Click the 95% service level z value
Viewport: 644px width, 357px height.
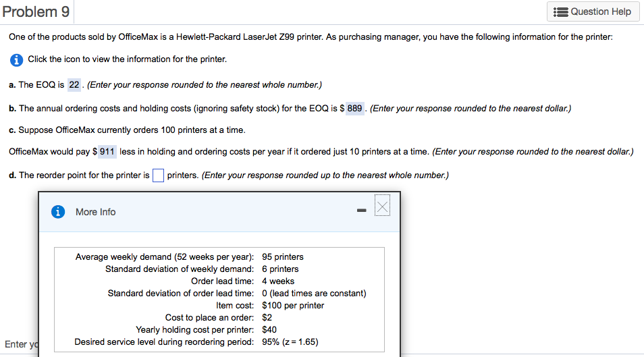290,341
